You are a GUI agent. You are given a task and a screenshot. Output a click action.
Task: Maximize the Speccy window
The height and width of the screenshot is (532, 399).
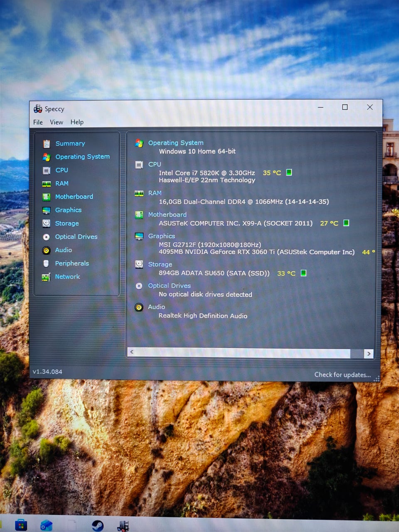pyautogui.click(x=345, y=107)
